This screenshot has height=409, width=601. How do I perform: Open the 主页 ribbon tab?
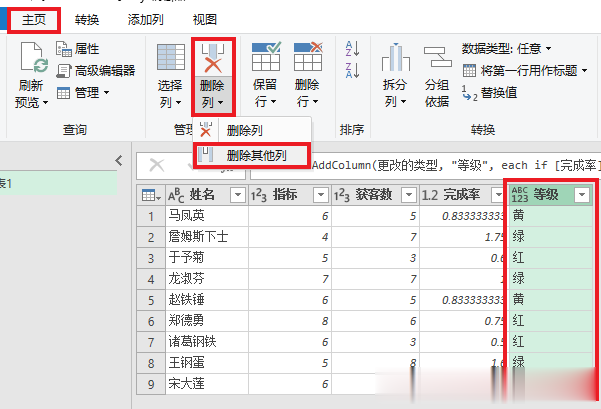point(34,20)
